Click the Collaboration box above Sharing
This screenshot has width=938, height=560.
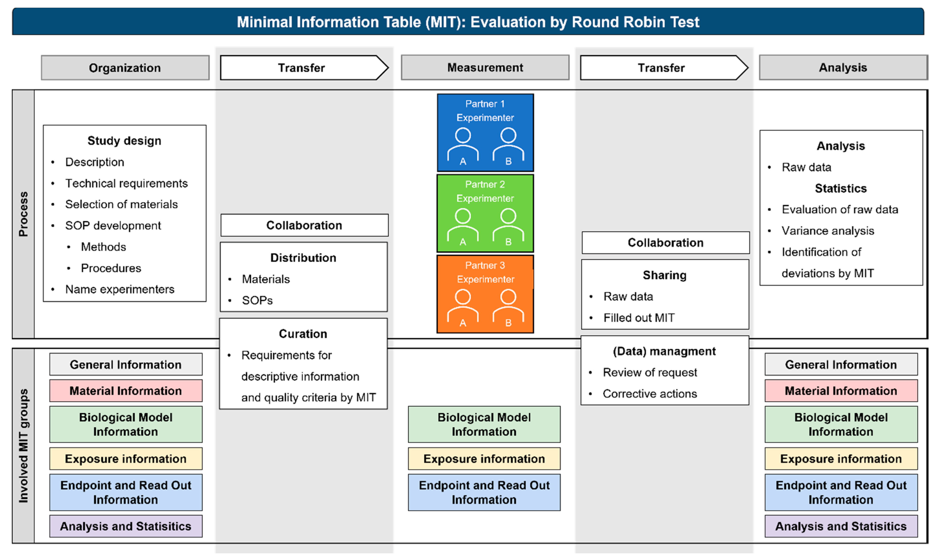665,243
